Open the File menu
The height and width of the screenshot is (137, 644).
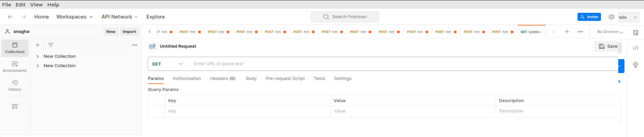click(7, 5)
